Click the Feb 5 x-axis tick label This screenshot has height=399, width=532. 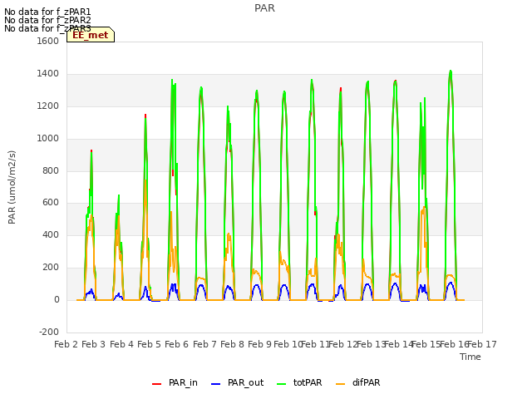pos(149,344)
